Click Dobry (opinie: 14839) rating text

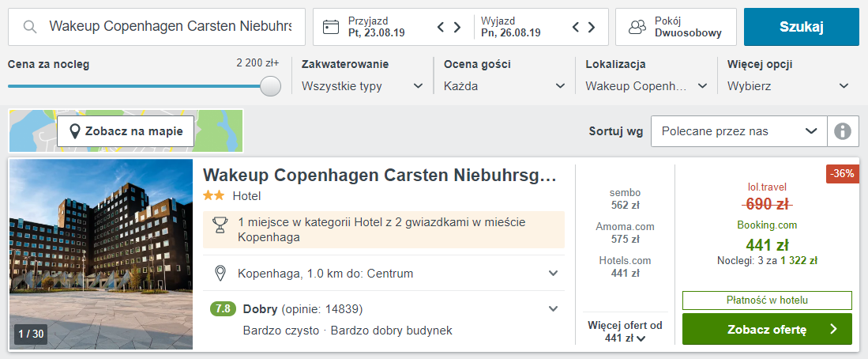(x=302, y=308)
